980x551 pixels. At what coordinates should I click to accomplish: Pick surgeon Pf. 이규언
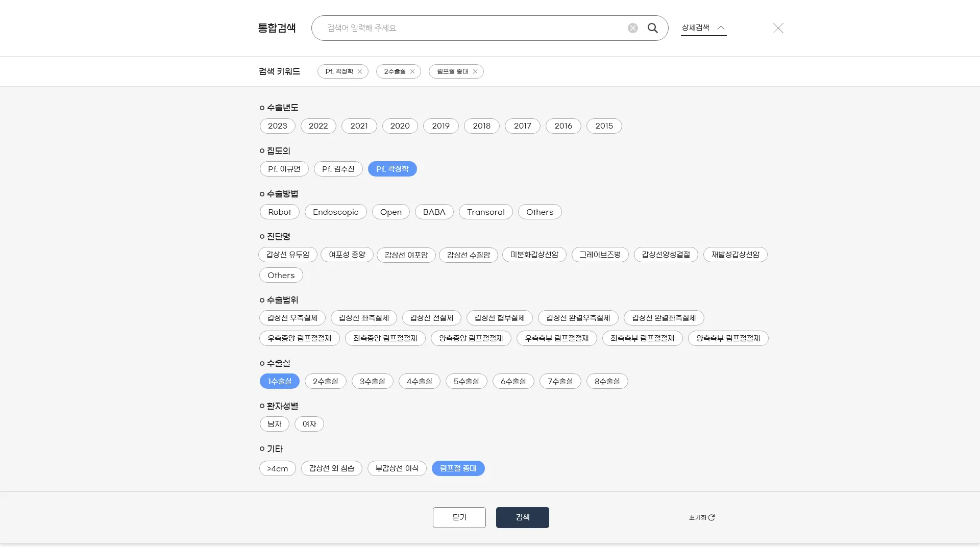coord(284,169)
